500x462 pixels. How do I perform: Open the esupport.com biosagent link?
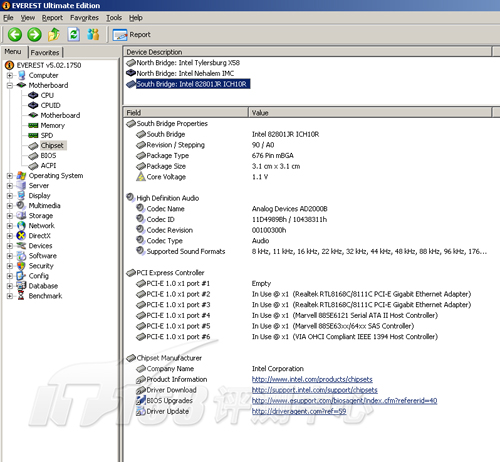(344, 401)
